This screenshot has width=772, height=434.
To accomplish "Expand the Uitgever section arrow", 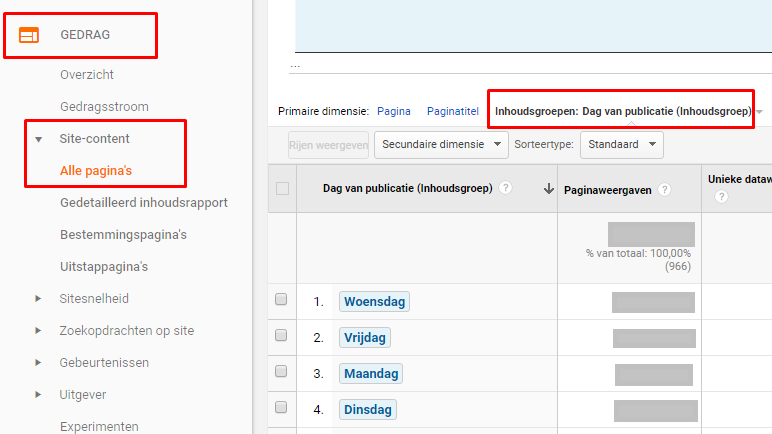I will [38, 395].
